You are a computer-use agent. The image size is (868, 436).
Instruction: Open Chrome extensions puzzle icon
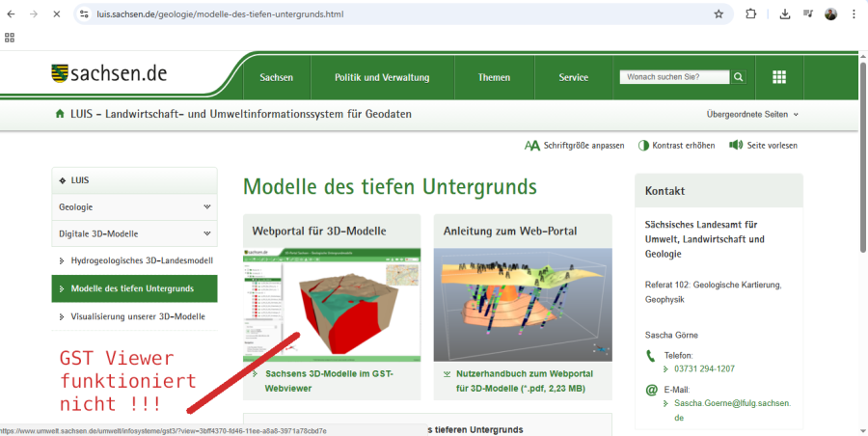[751, 14]
